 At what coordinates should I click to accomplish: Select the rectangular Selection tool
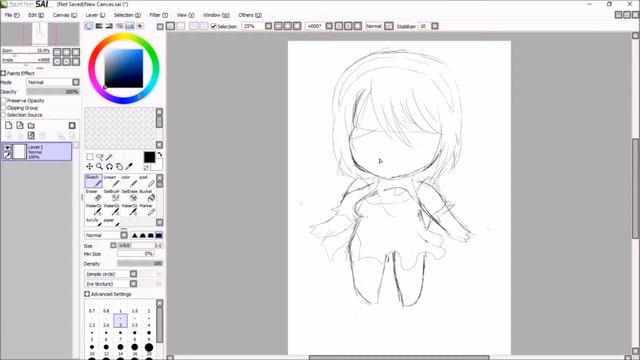(89, 157)
